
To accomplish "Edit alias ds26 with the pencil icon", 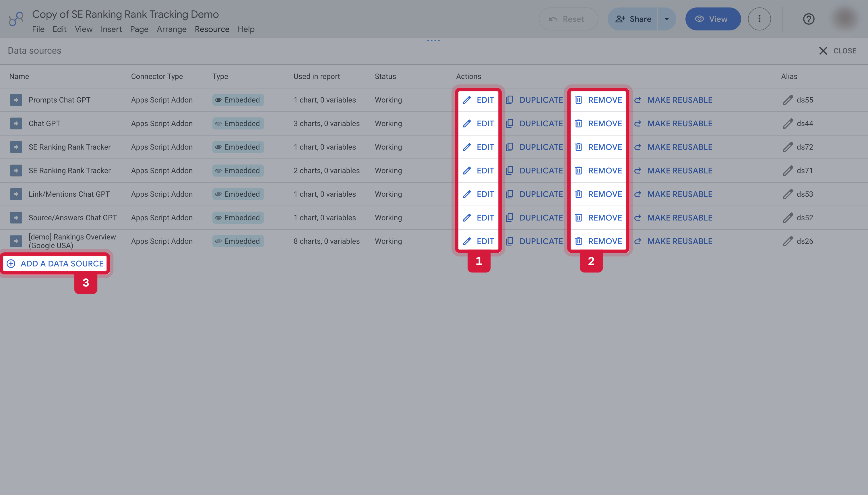I will (788, 241).
